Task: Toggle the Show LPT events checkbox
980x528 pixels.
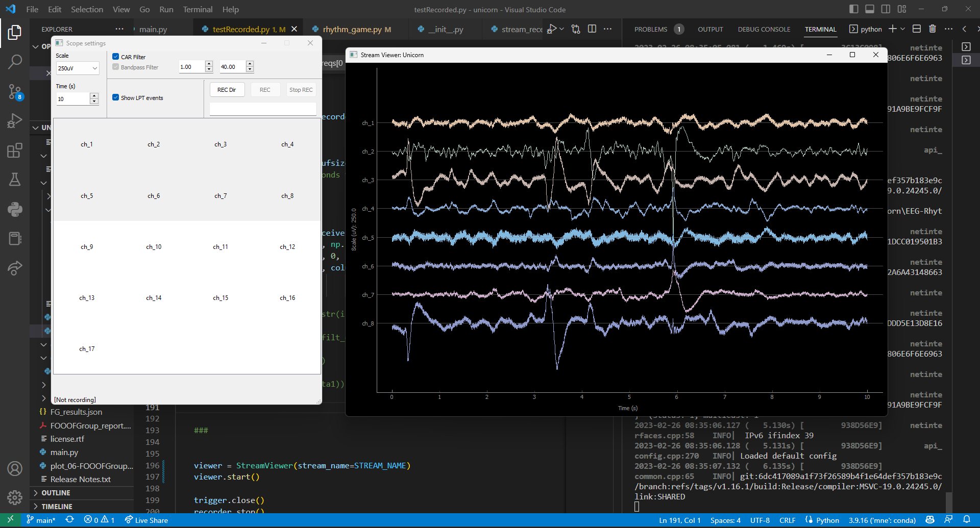Action: click(116, 97)
